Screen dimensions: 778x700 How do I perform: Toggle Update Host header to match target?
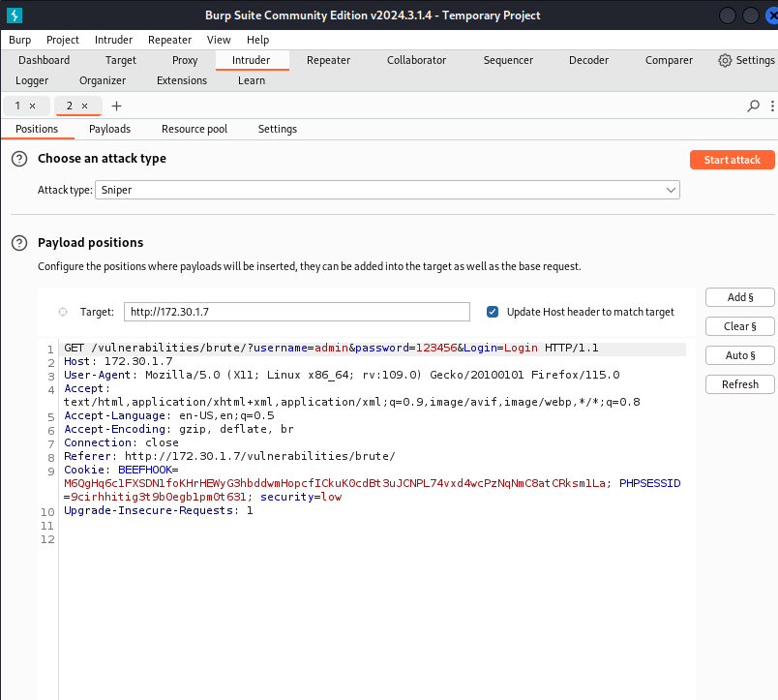tap(493, 312)
